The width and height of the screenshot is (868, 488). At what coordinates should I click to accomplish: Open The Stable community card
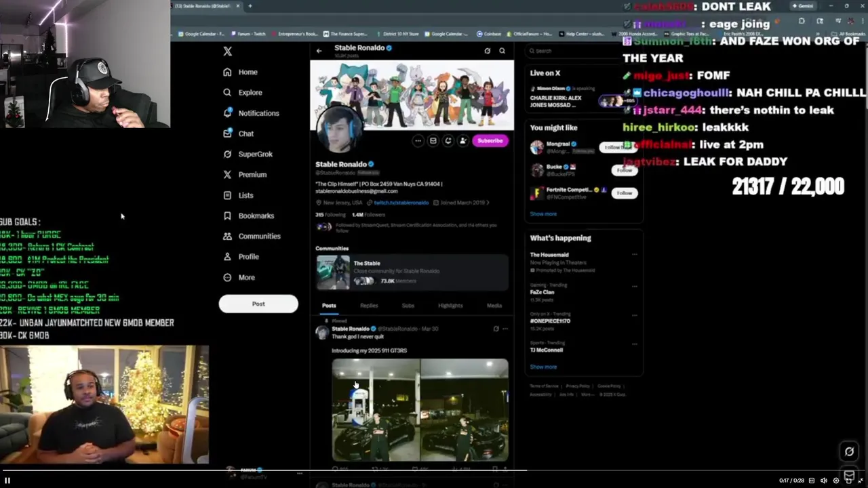click(x=412, y=272)
